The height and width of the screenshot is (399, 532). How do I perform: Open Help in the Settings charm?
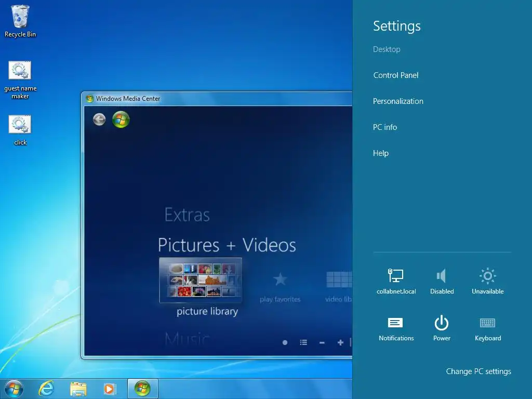(381, 153)
